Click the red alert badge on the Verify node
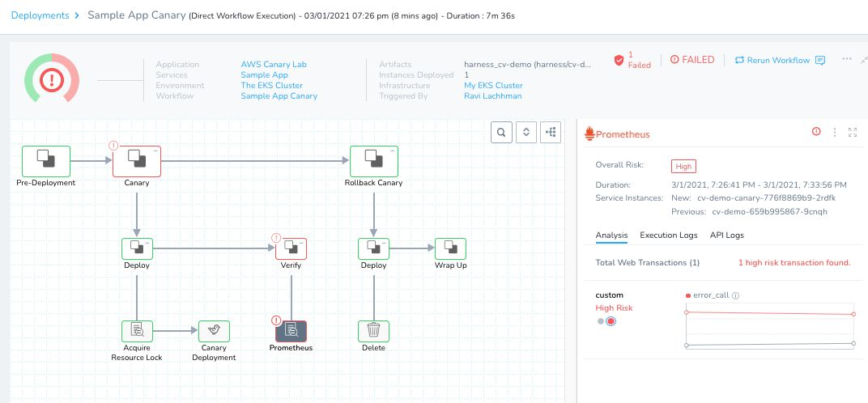Viewport: 868px width, 403px height. 276,238
